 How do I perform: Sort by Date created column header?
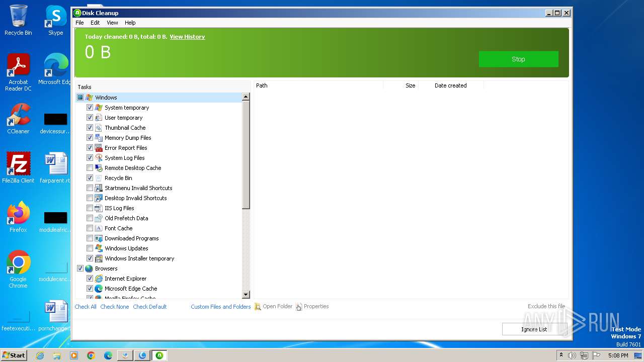(x=451, y=85)
